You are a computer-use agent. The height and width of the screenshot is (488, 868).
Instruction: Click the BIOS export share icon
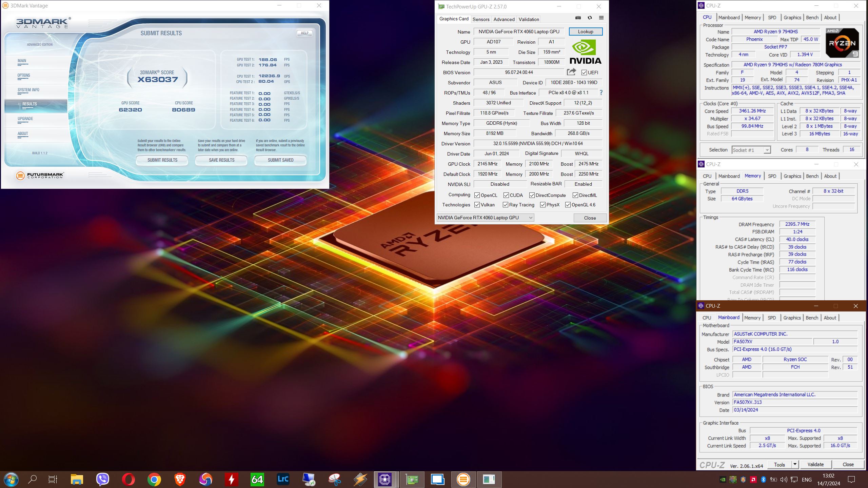571,72
